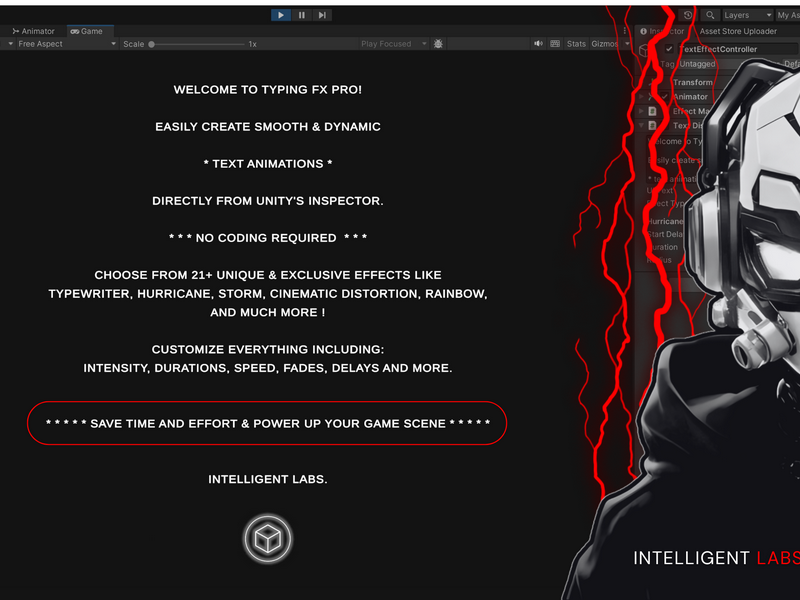
Task: Collapse the Text Display component foldout
Action: (x=642, y=125)
